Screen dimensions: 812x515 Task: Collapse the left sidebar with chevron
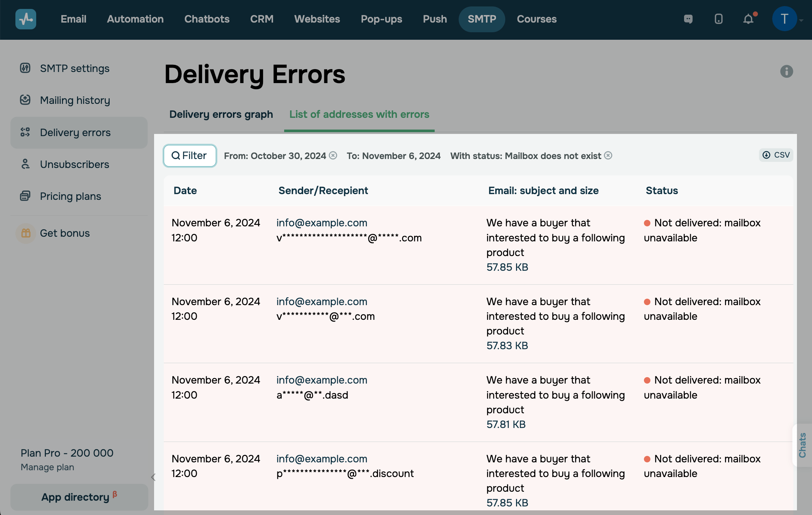tap(153, 477)
